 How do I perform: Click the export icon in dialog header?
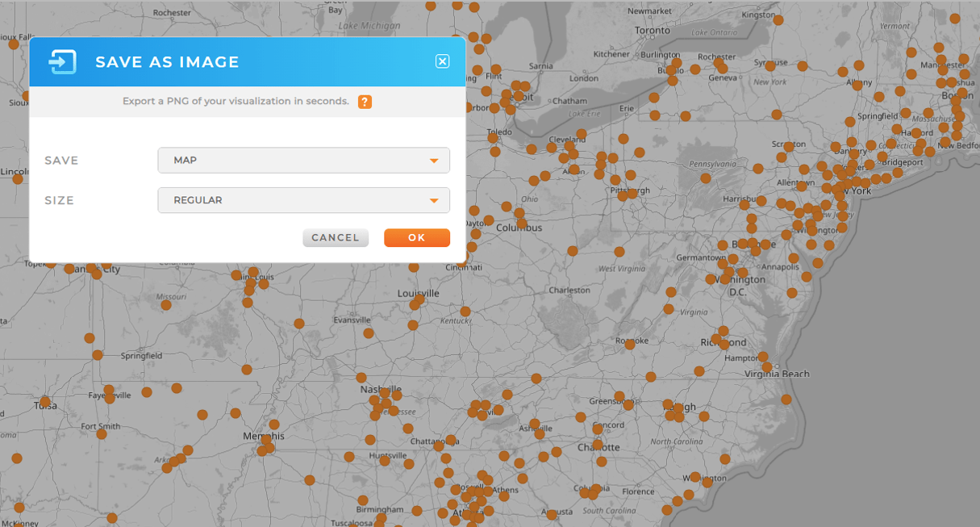point(62,62)
